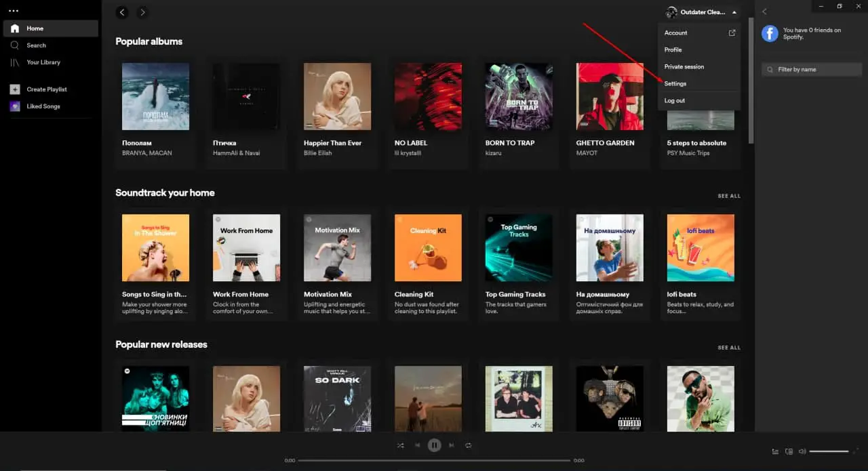Screen dimensions: 868x471
Task: Select Log out from the account menu
Action: click(674, 100)
